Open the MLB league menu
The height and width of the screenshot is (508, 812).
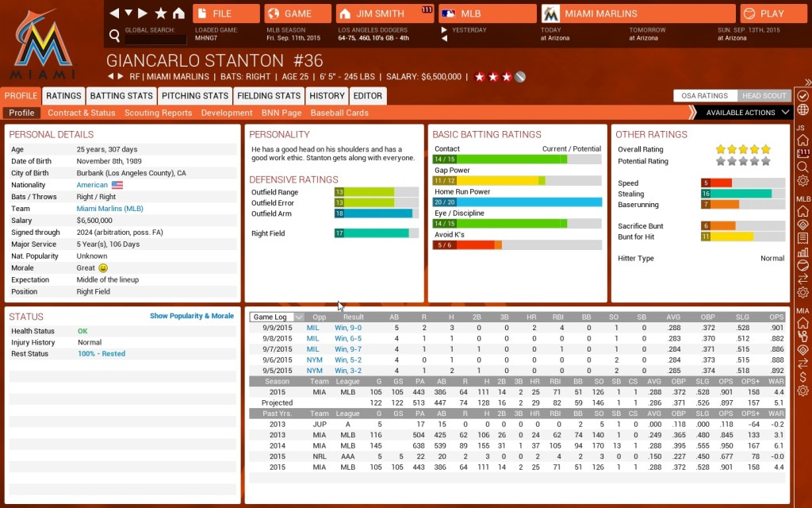(484, 13)
